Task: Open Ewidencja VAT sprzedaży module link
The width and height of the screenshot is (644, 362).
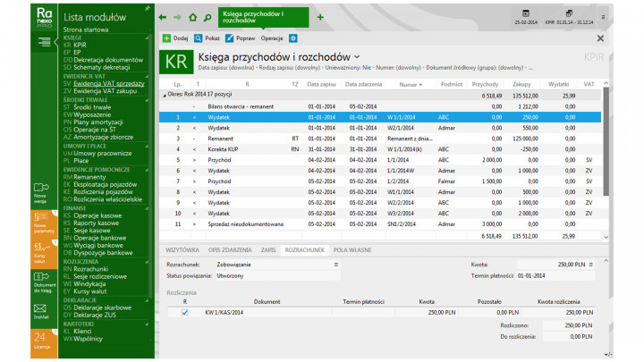Action: [x=108, y=83]
